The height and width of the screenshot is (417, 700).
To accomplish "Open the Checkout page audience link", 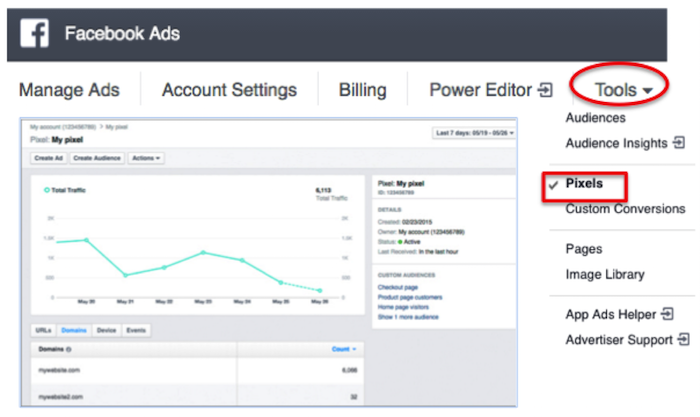I will tap(398, 287).
